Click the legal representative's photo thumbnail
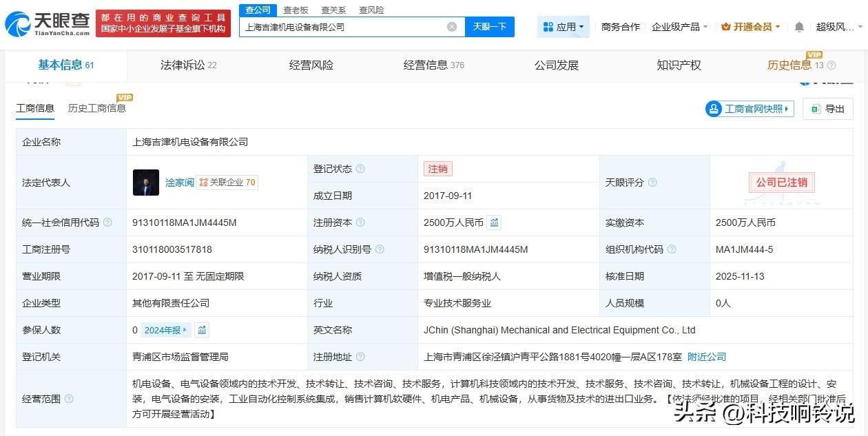 (146, 183)
